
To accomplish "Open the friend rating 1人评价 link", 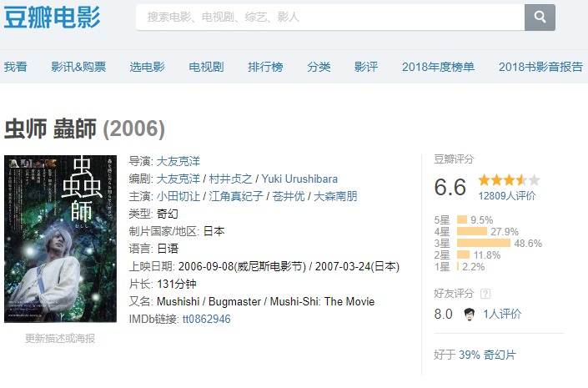I will (x=502, y=314).
